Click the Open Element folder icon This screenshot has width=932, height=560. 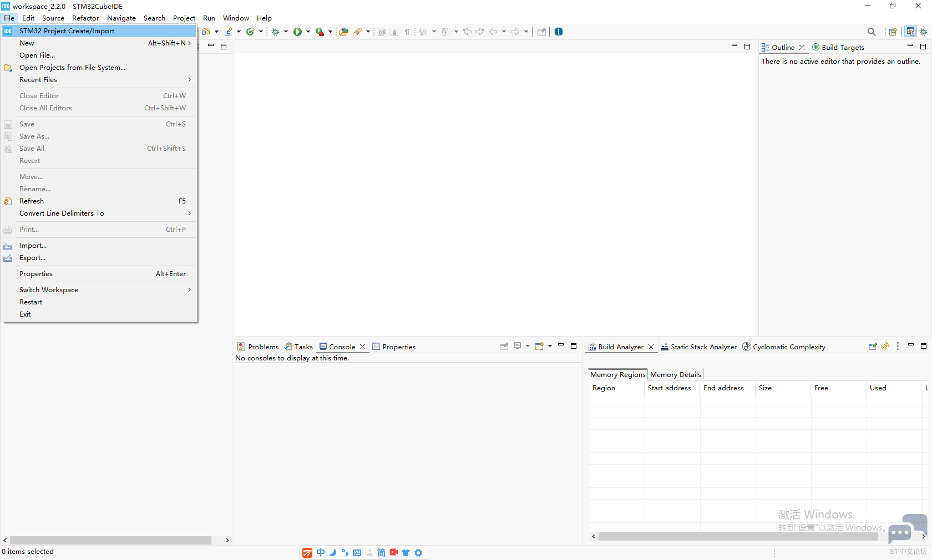tap(344, 32)
